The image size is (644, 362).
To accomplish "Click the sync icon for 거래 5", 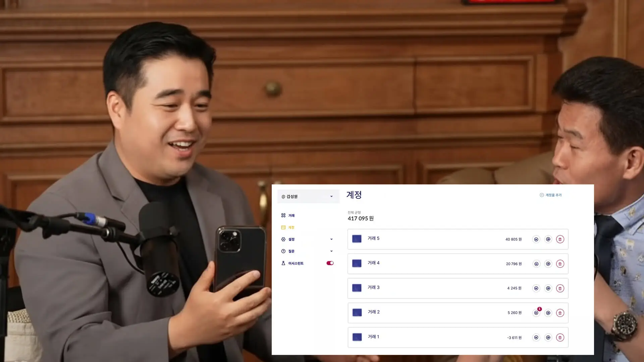I will point(548,239).
